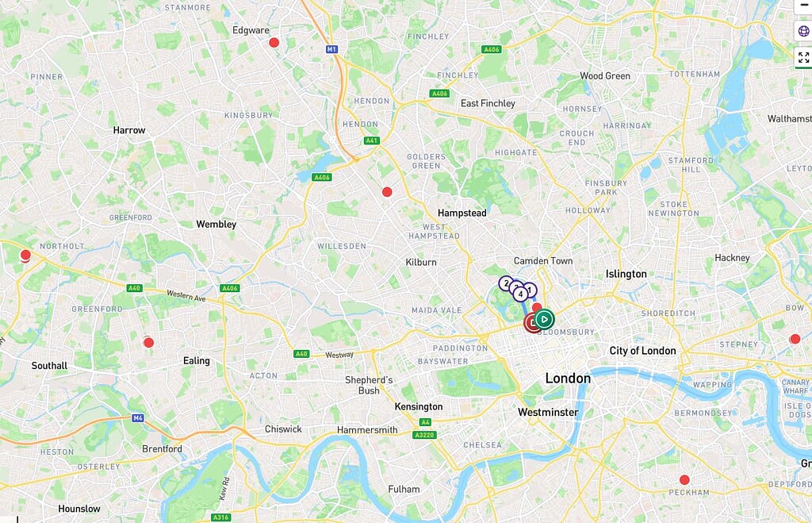The width and height of the screenshot is (812, 523).
Task: Click the red route end stop marker
Action: click(x=533, y=323)
